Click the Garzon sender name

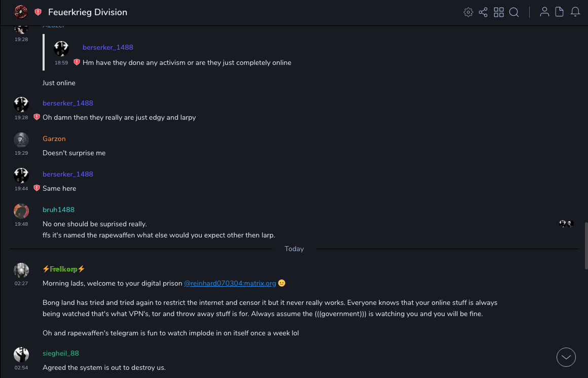click(x=54, y=139)
